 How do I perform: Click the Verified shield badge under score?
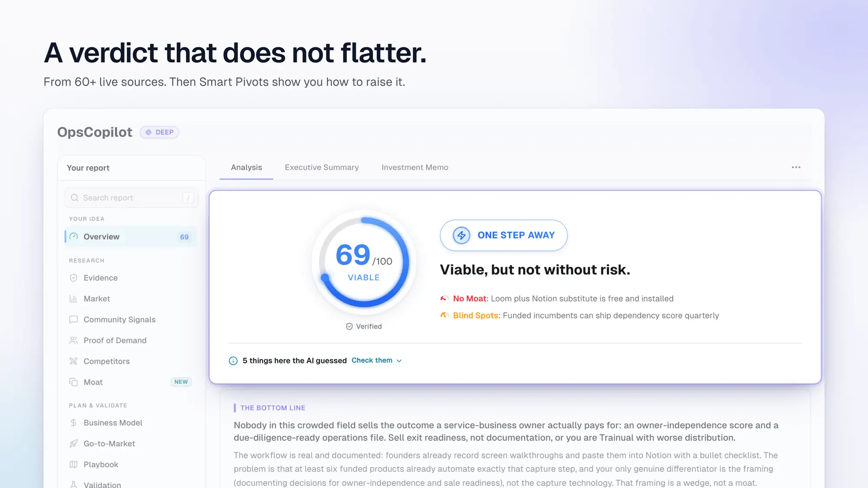(x=364, y=326)
